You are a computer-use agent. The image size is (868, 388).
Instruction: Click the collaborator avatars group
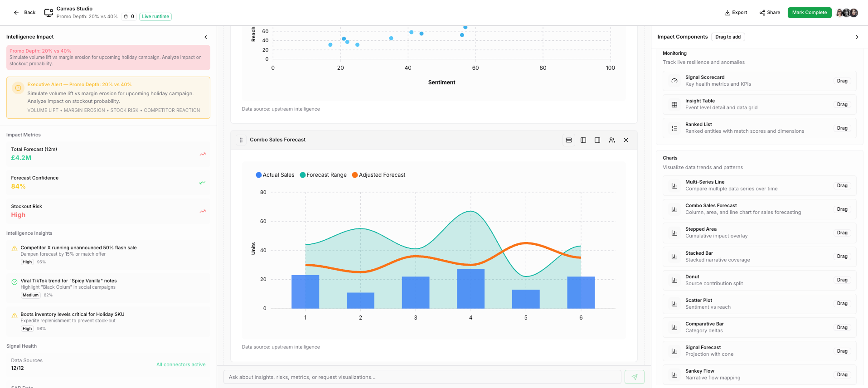(847, 13)
